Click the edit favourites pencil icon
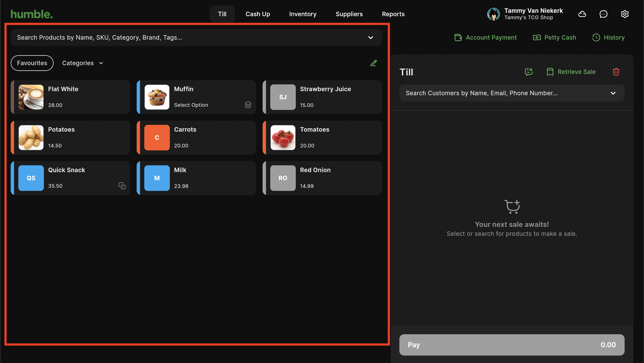The height and width of the screenshot is (363, 644). point(373,63)
